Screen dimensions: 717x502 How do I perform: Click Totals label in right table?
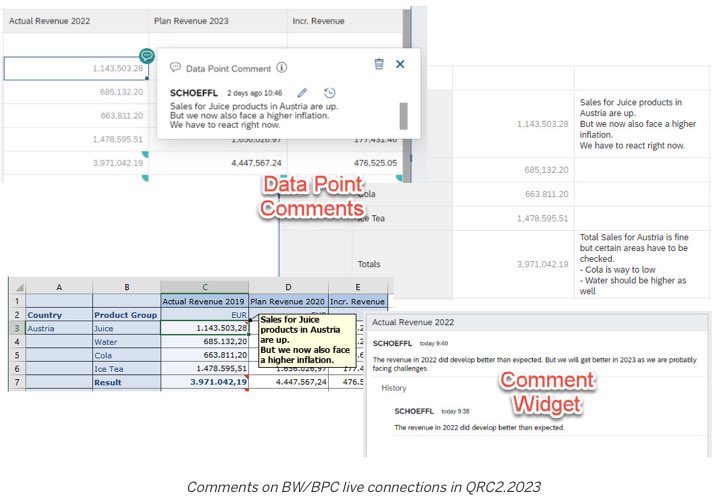pos(369,264)
